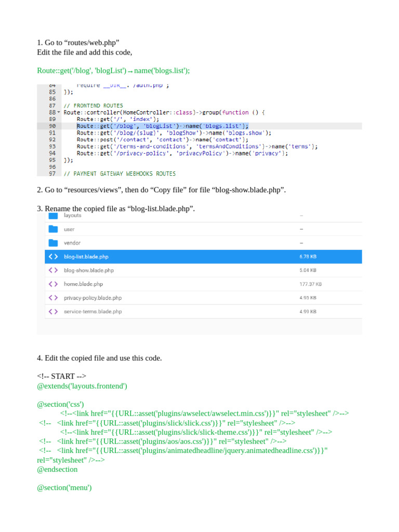
Task: Select the service-terms.blade.php file name
Action: (92, 312)
